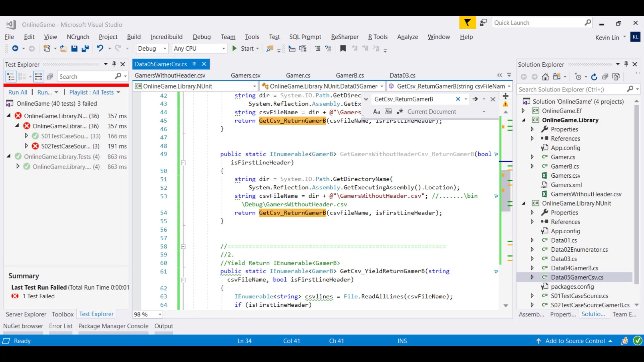Click the Test Explorer search box

point(86,76)
